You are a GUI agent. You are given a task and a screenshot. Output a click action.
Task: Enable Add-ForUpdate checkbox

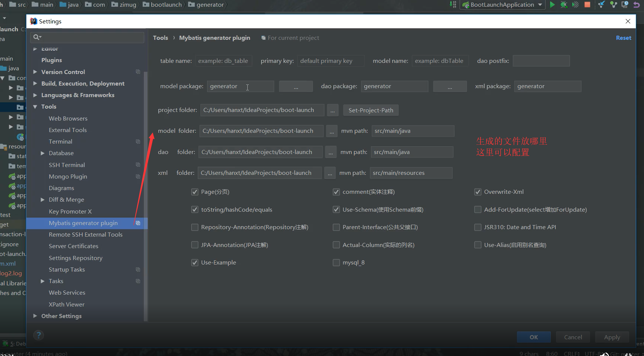coord(478,210)
